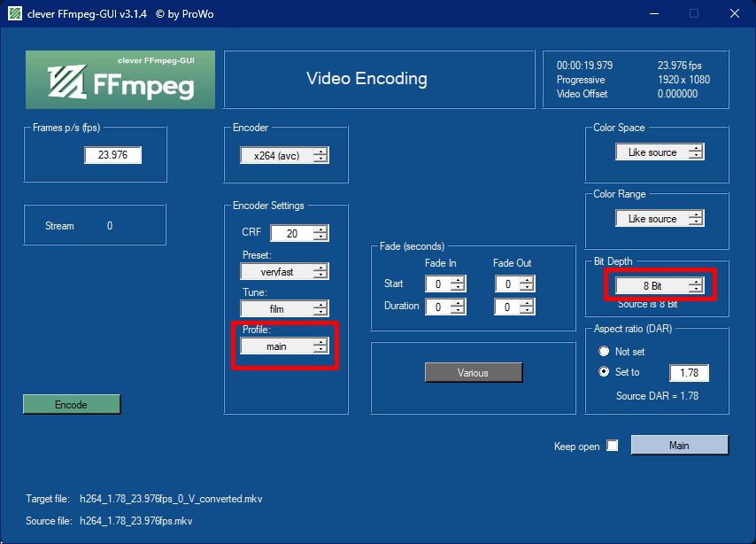
Task: Open the Various settings button
Action: pos(473,373)
